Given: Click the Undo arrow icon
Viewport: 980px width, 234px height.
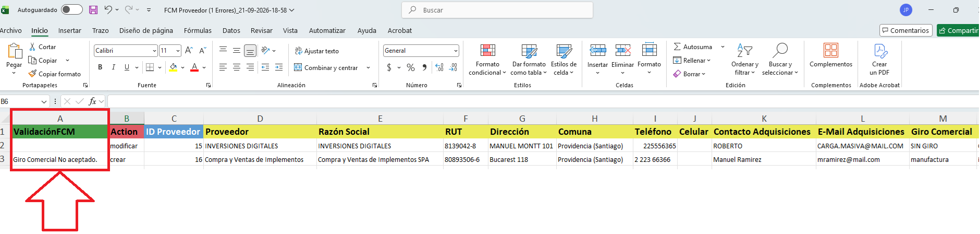Looking at the screenshot, I should 108,10.
